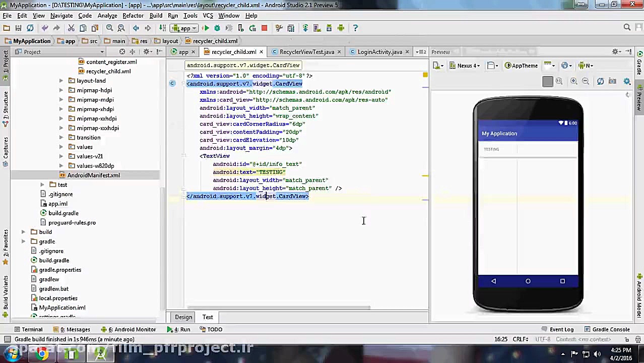
Task: Open the app run configuration dropdown
Action: pos(185,28)
